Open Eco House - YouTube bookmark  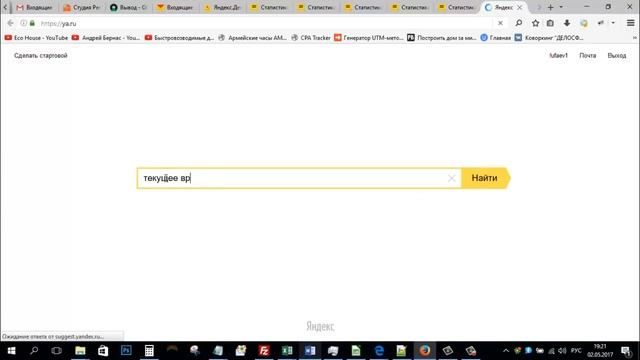[36, 38]
